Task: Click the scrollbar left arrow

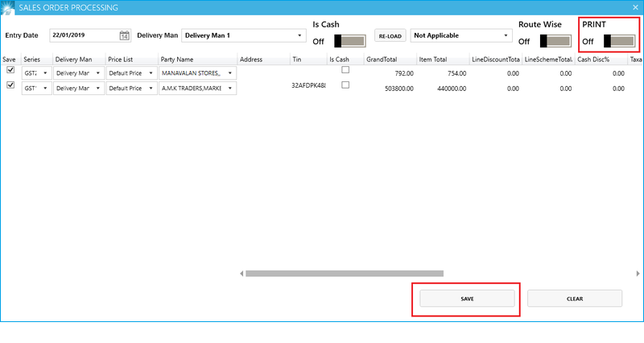Action: 242,274
